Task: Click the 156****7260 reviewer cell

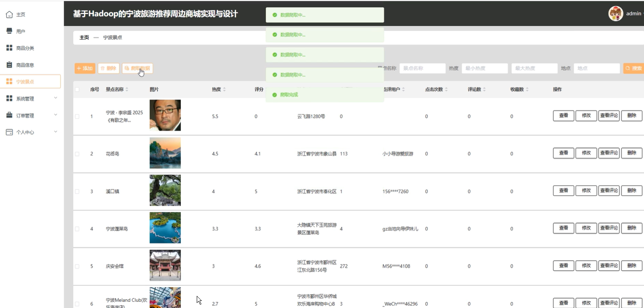Action: pos(395,192)
